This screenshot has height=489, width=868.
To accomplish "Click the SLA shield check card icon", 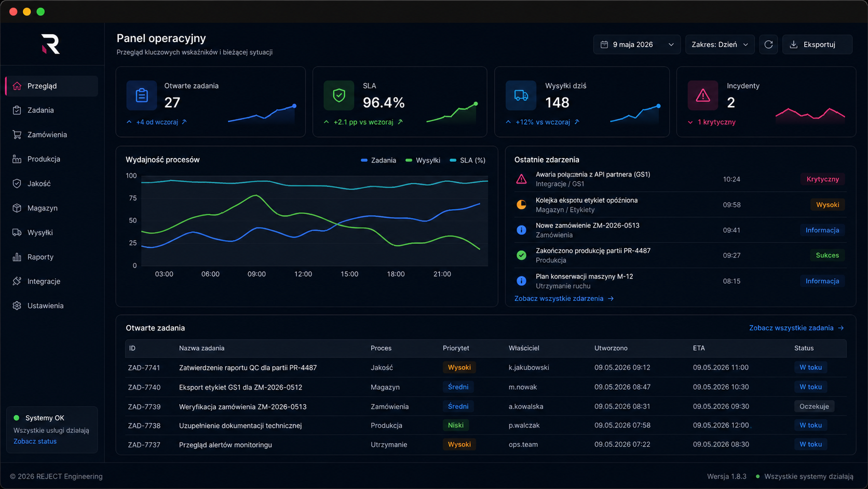I will [x=339, y=96].
